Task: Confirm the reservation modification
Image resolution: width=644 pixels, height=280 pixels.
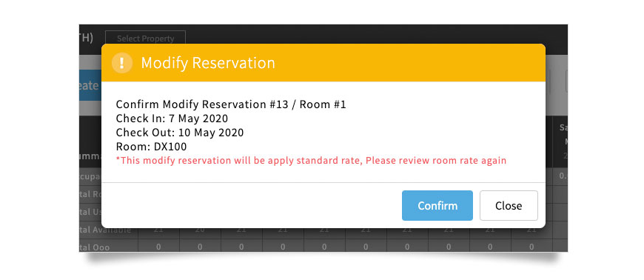Action: (x=437, y=206)
